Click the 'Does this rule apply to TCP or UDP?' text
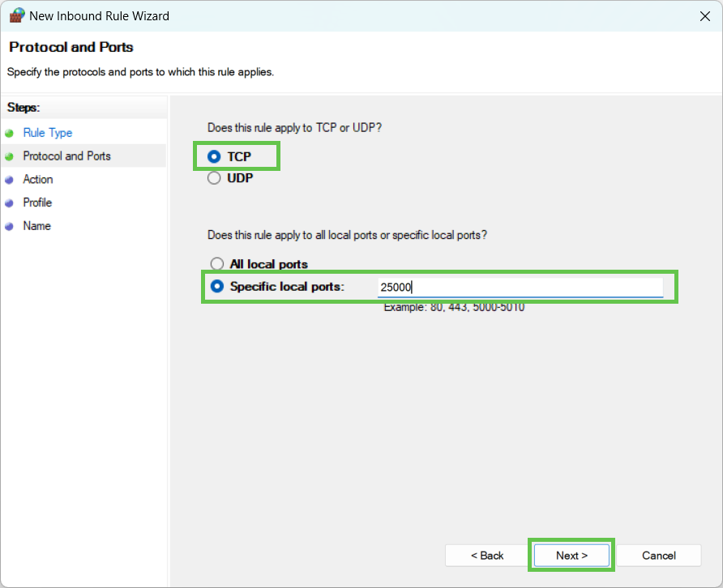Screen dimensions: 723x588 pos(295,128)
